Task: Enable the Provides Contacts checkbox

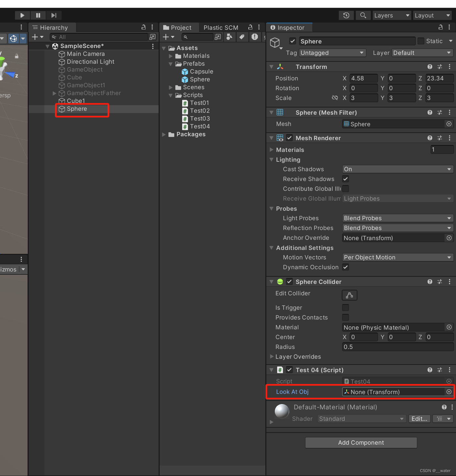Action: click(345, 318)
